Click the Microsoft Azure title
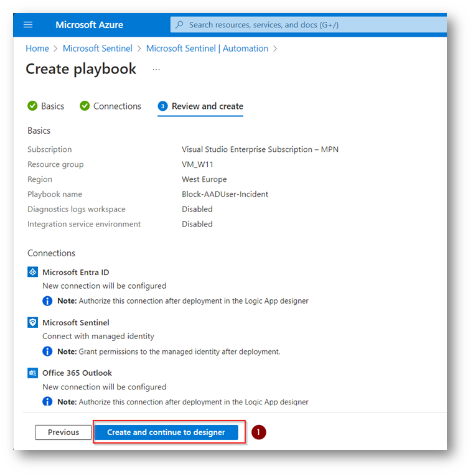473x476 pixels. 89,25
